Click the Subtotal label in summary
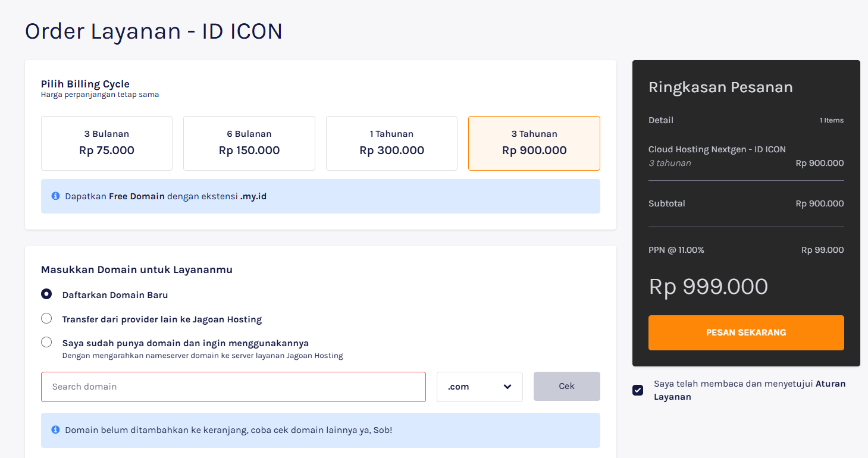 (667, 203)
